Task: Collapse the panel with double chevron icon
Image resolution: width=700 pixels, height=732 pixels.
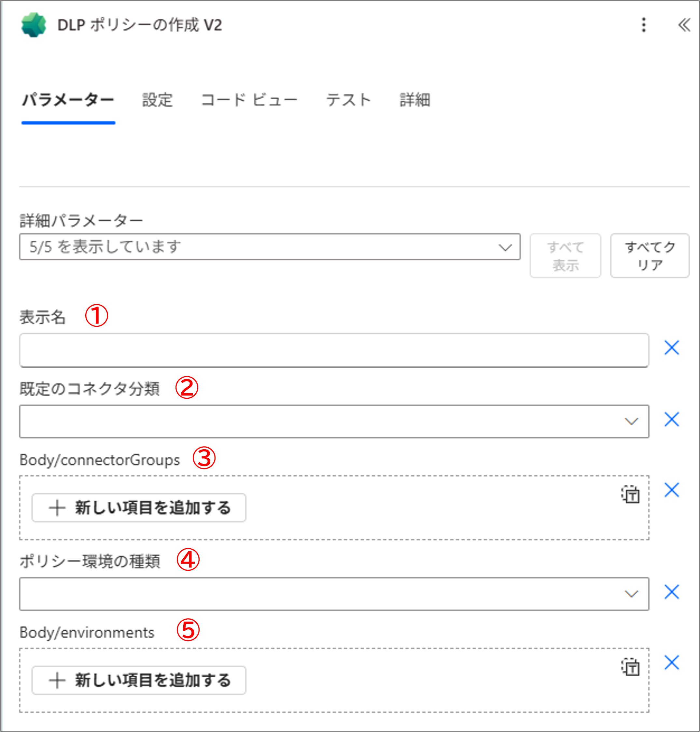Action: coord(684,25)
